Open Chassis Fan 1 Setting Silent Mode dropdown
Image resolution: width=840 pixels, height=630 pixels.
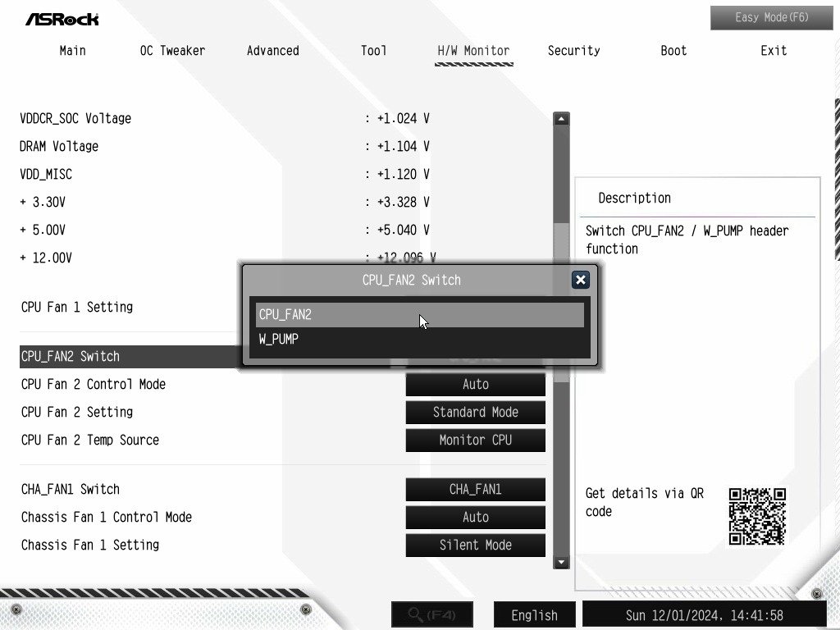click(x=475, y=545)
